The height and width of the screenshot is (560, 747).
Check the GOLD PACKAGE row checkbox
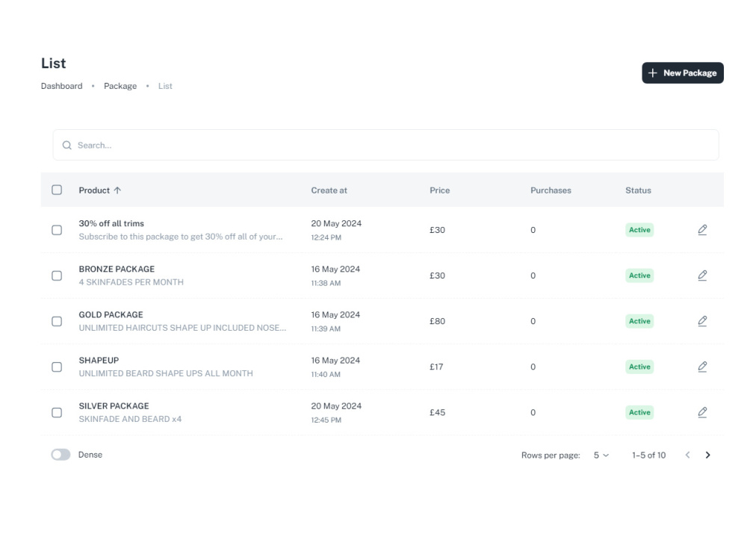tap(57, 321)
